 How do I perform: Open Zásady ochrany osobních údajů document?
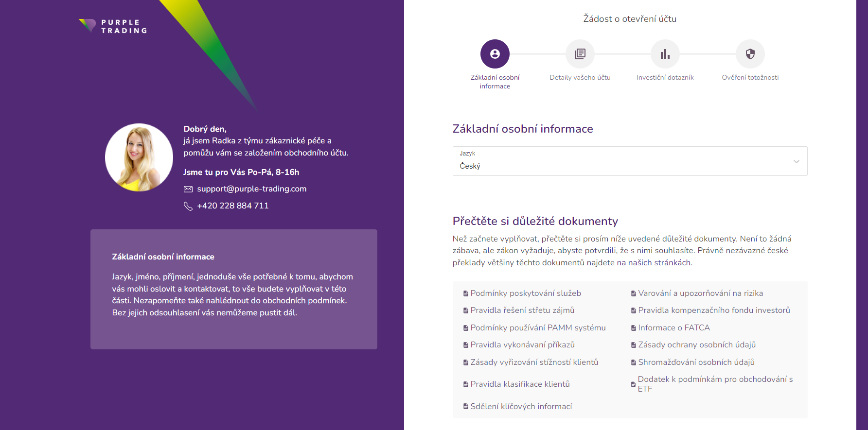(x=696, y=345)
